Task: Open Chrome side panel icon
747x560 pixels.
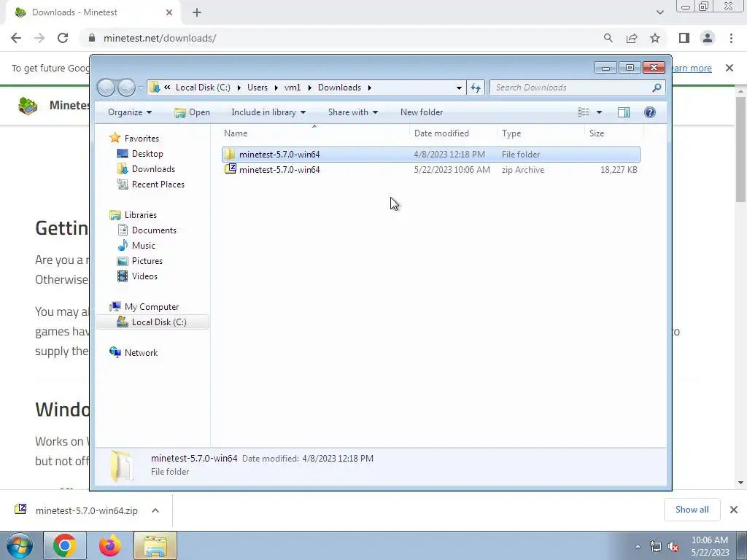Action: point(684,38)
